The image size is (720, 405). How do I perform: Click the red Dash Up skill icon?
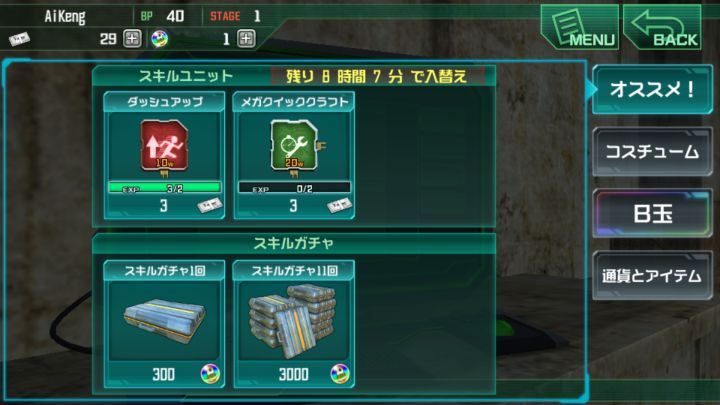(x=164, y=146)
